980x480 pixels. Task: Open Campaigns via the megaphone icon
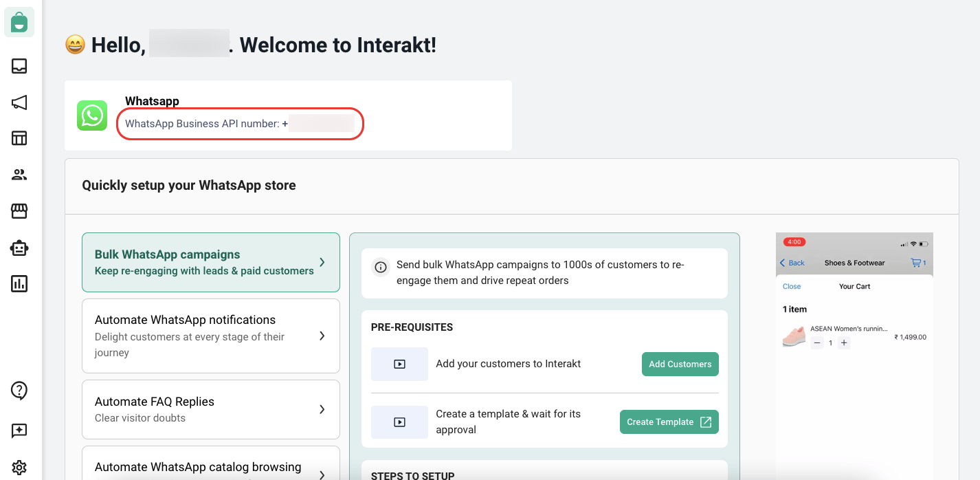[x=19, y=102]
